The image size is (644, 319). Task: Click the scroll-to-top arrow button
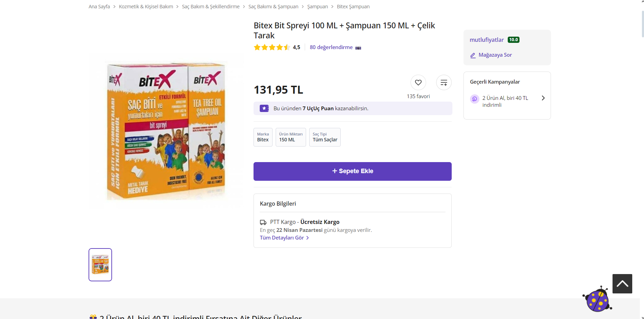(x=622, y=284)
